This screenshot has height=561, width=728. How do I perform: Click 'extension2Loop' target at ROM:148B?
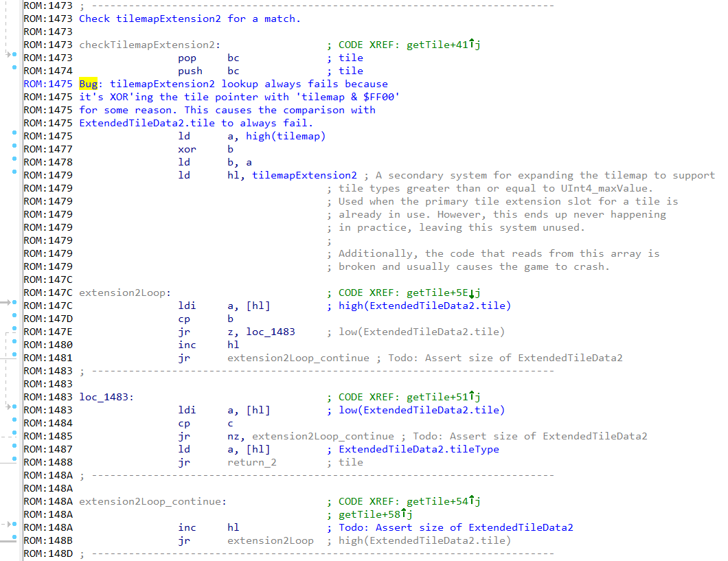click(x=270, y=540)
